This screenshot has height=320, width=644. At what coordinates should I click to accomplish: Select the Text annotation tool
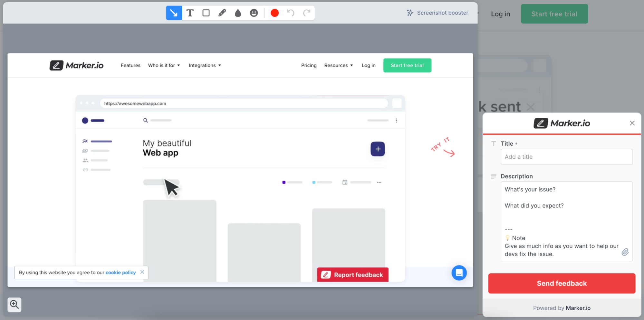pyautogui.click(x=190, y=13)
